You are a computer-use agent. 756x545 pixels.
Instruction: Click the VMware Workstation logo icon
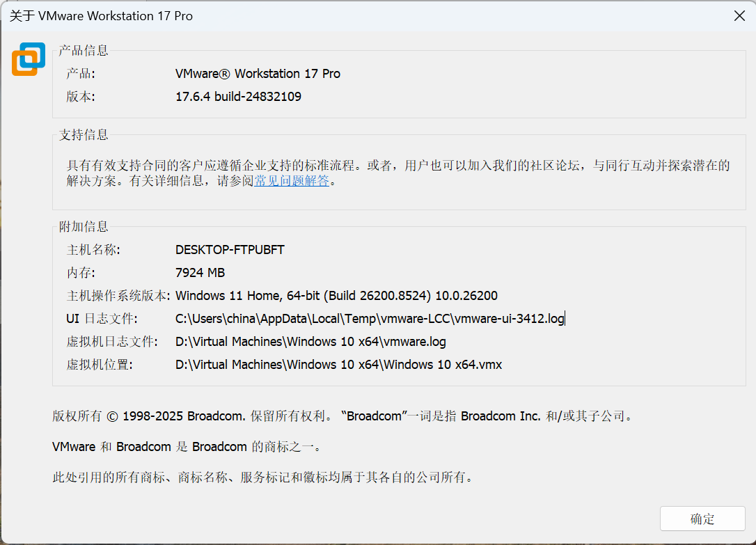tap(29, 58)
